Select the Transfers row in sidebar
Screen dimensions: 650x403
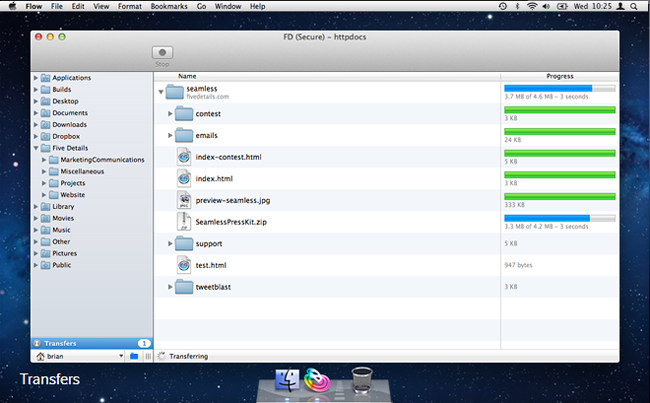92,343
